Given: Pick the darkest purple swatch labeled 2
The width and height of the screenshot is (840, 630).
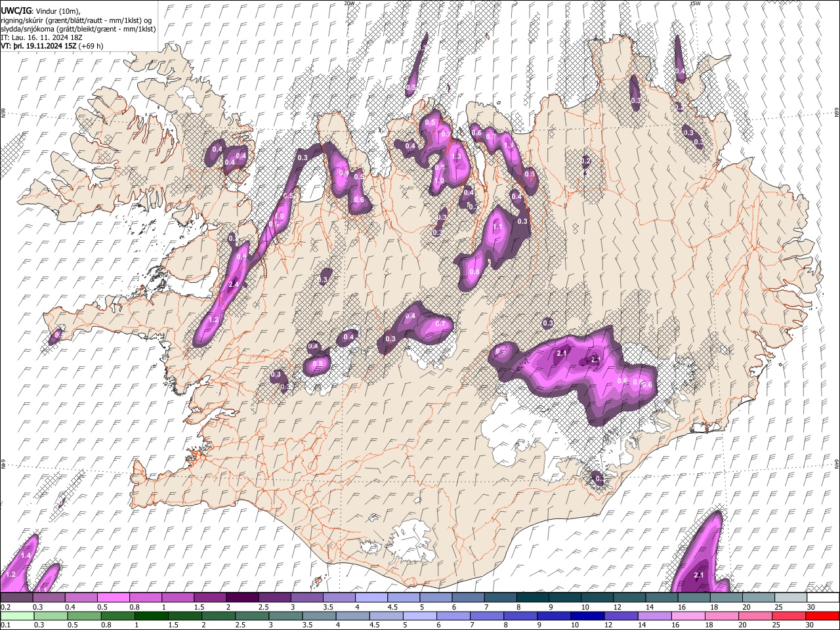Looking at the screenshot, I should [x=241, y=597].
